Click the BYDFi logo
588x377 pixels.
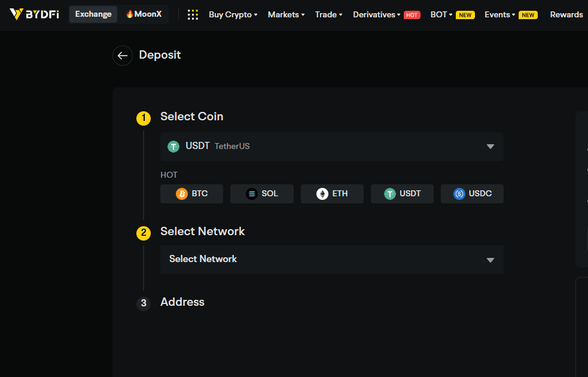coord(34,14)
